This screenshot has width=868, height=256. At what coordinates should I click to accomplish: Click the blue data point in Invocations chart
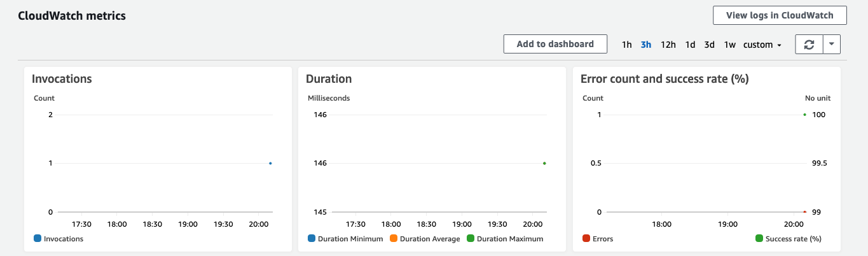[270, 163]
